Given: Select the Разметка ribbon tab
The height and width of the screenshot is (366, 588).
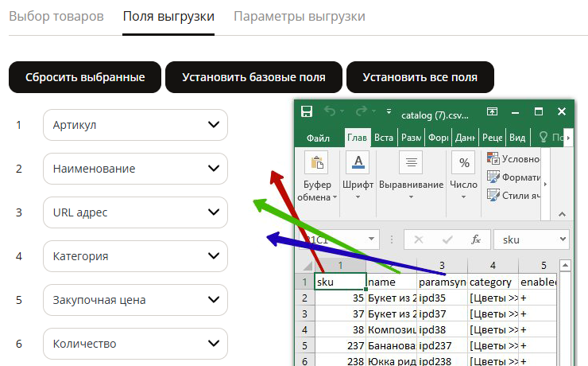Looking at the screenshot, I should pos(411,138).
